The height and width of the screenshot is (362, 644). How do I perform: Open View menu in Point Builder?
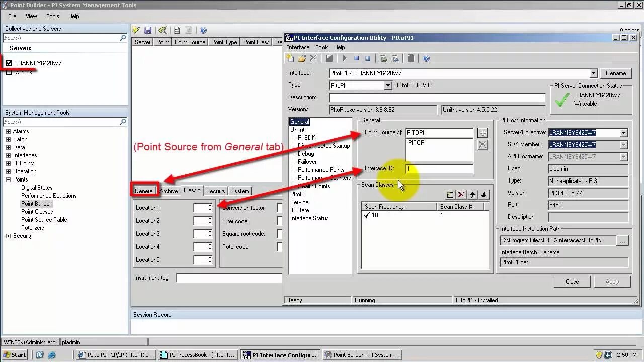click(31, 16)
